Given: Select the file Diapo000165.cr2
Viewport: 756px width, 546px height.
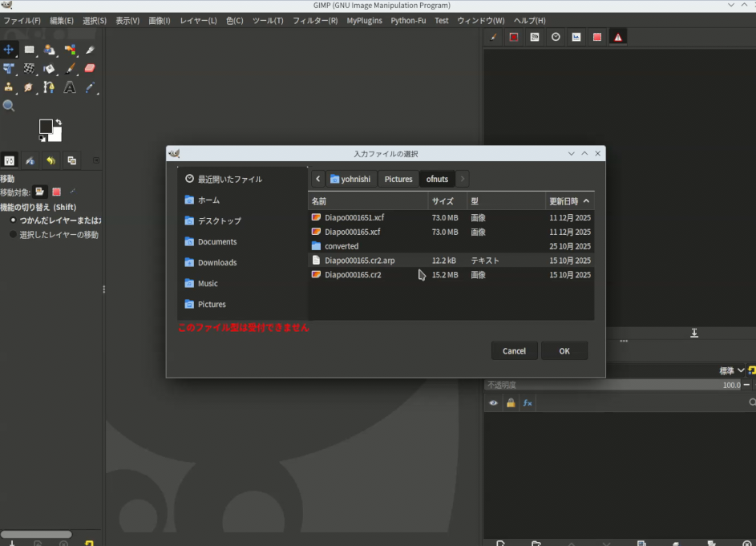Looking at the screenshot, I should point(451,274).
